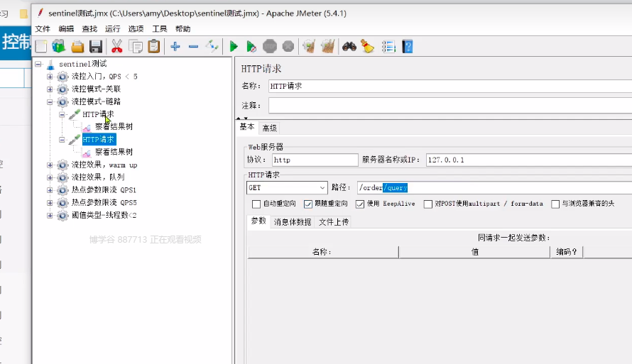The width and height of the screenshot is (632, 364).
Task: Click the New test plan icon
Action: coord(41,47)
